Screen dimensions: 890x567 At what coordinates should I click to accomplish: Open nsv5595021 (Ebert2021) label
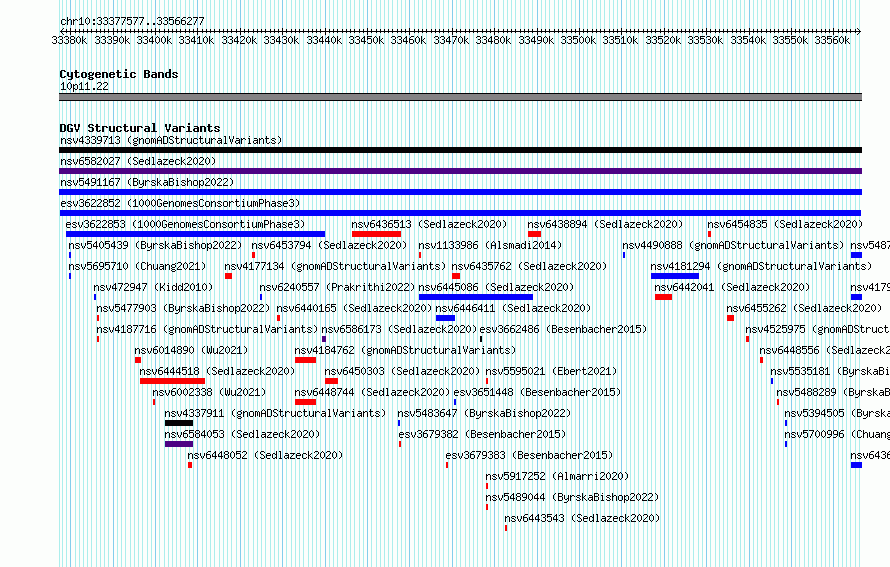(x=551, y=371)
